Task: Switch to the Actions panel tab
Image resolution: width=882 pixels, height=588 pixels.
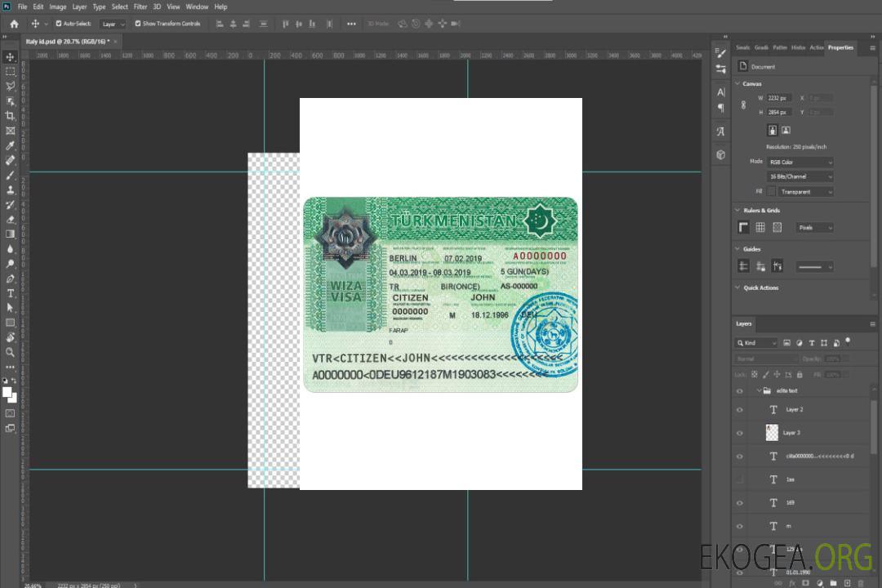Action: 816,48
